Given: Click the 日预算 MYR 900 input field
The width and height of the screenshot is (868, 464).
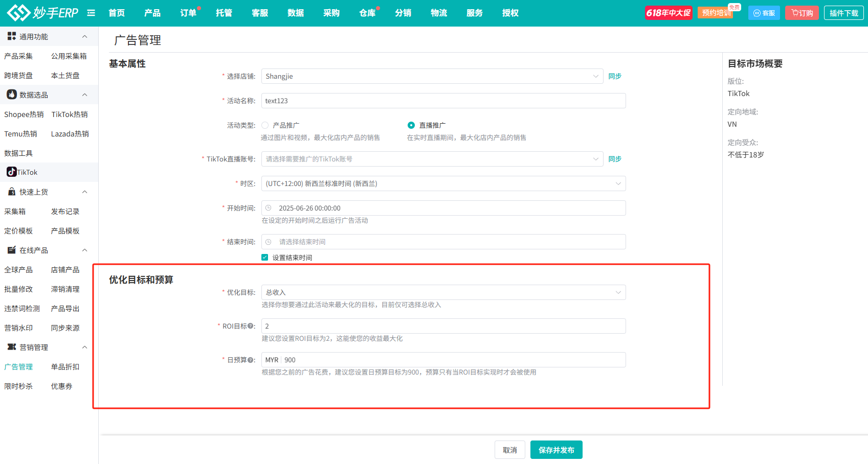Looking at the screenshot, I should (x=443, y=360).
